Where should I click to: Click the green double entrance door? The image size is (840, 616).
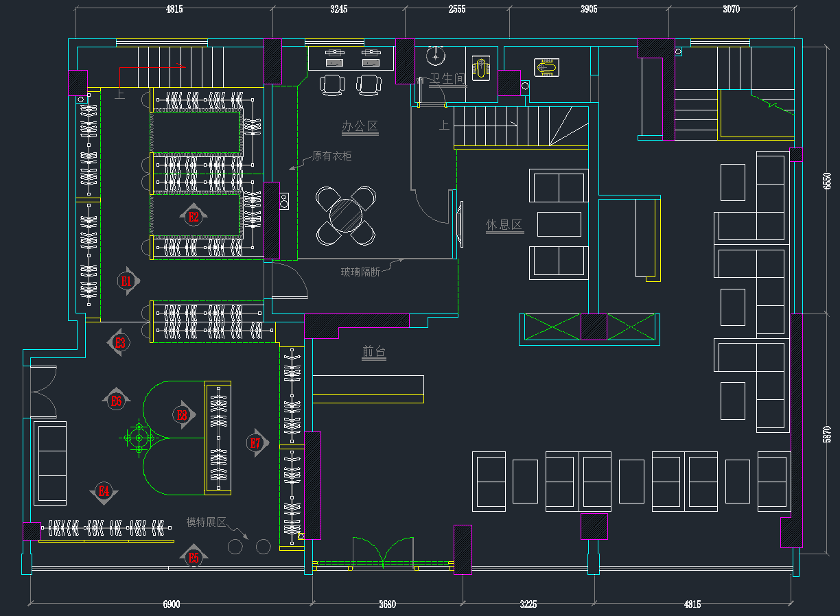(x=384, y=552)
